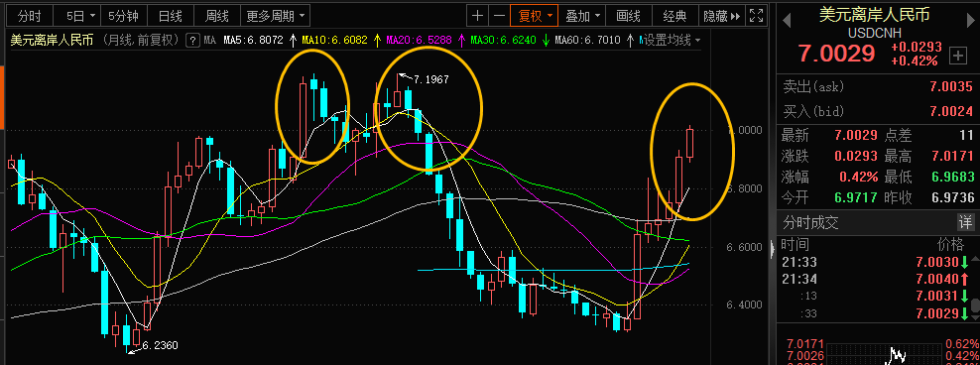The image size is (980, 365).
Task: Click the 画线 drawing button
Action: 628,16
